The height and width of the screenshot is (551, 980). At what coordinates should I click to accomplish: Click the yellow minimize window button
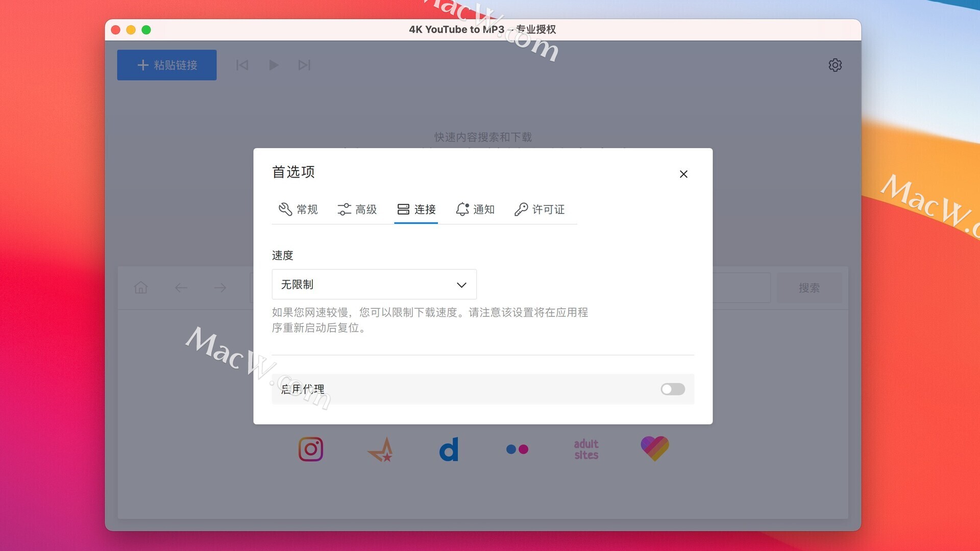click(x=131, y=30)
